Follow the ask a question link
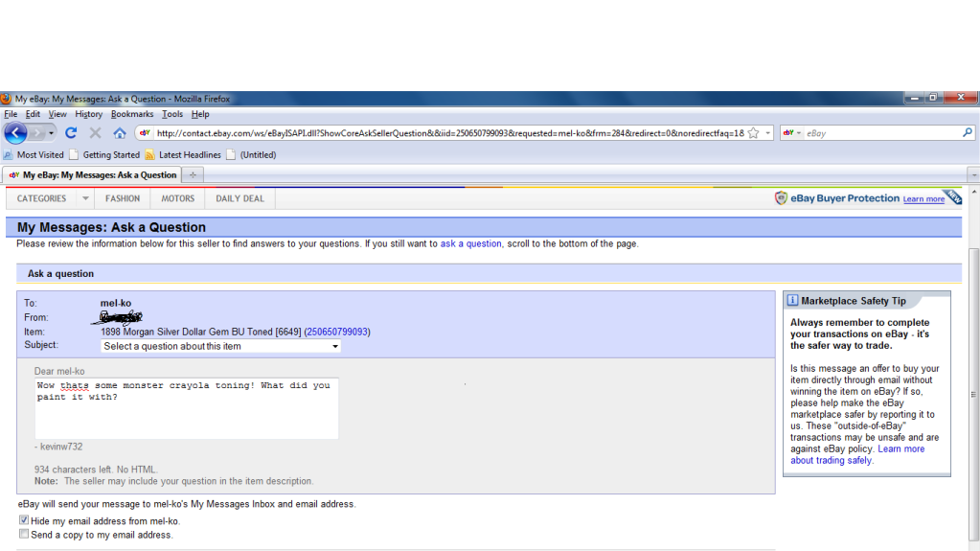Viewport: 980px width, 551px height. pos(470,244)
